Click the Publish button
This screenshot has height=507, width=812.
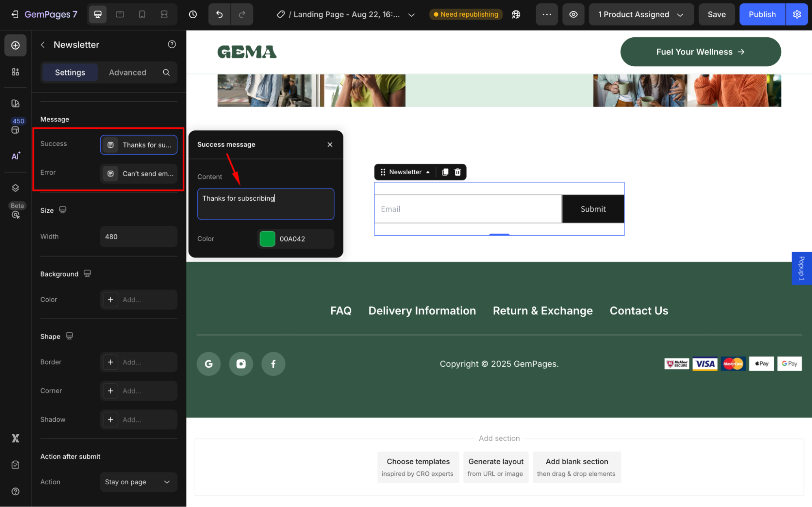pyautogui.click(x=762, y=15)
